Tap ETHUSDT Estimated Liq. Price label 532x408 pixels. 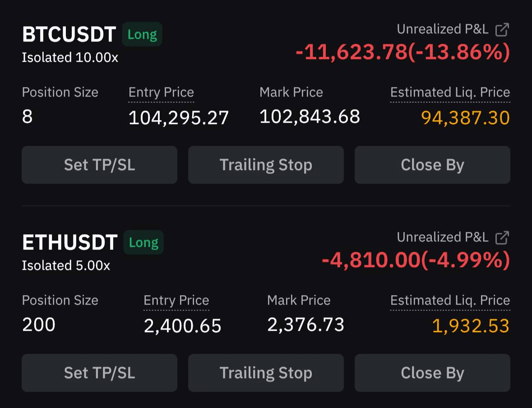450,301
